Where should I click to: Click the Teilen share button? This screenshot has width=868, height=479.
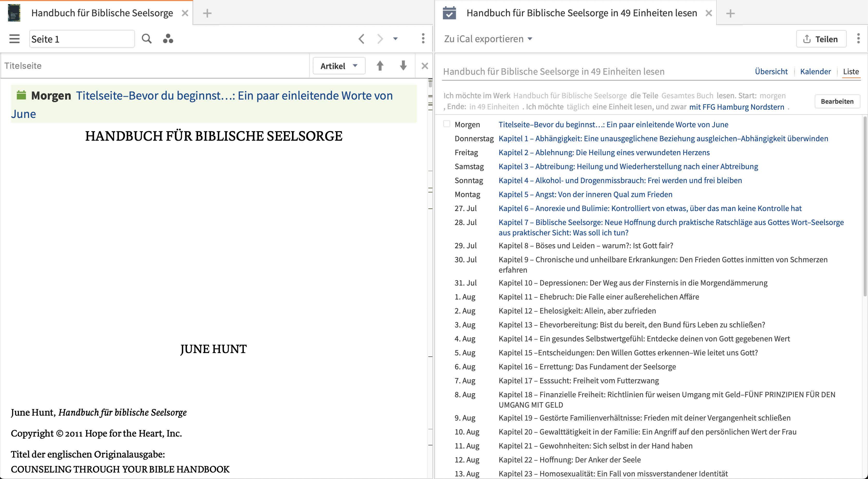821,39
